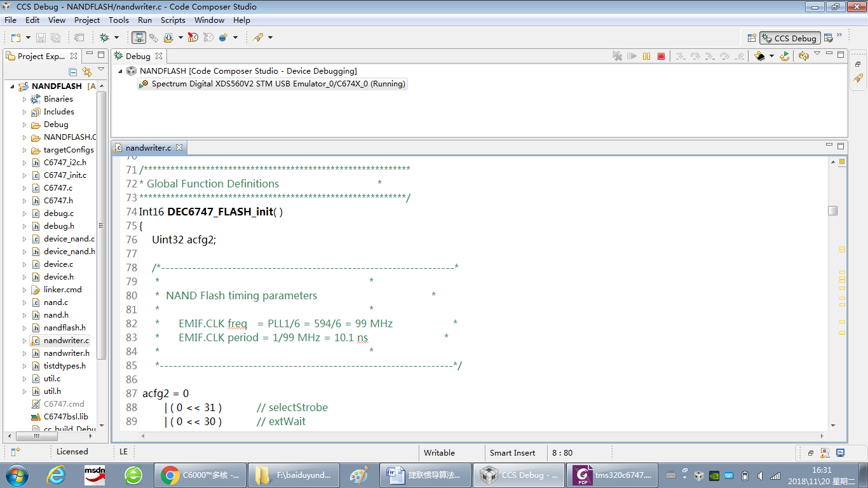Switch to the Chrome C6000 taskbar window
This screenshot has width=868, height=488.
(200, 475)
